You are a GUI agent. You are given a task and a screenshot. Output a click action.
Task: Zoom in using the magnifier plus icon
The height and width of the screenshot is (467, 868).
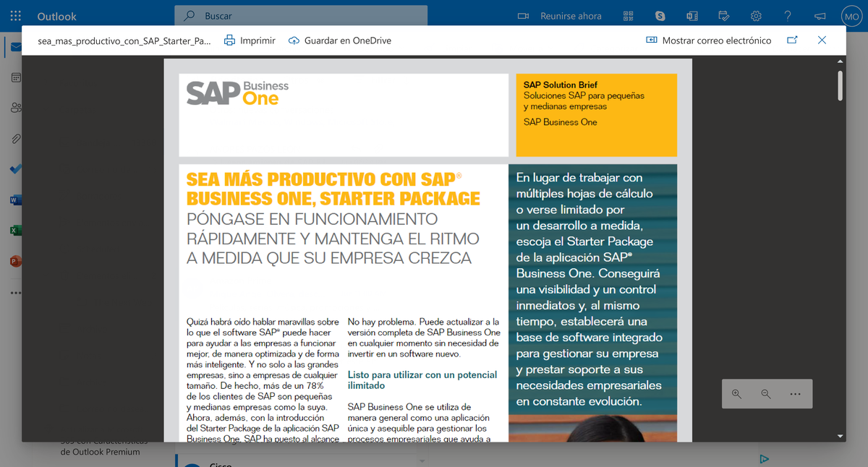point(736,394)
